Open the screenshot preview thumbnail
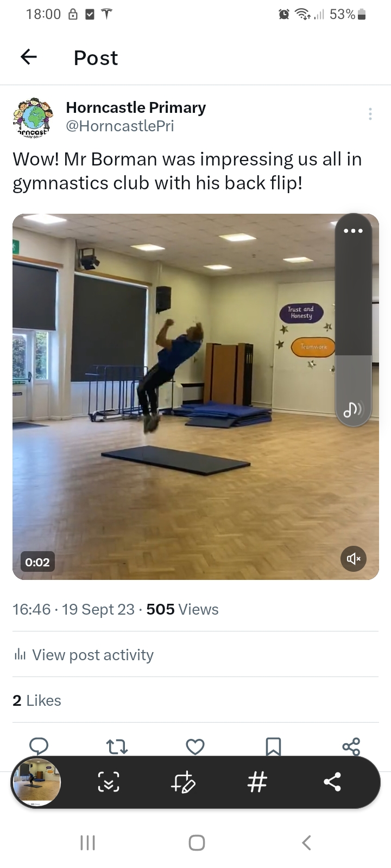The width and height of the screenshot is (391, 868). coord(37,782)
